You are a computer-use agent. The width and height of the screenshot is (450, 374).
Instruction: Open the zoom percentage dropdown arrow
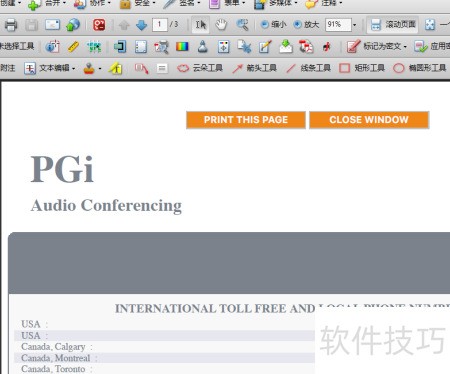pos(354,25)
